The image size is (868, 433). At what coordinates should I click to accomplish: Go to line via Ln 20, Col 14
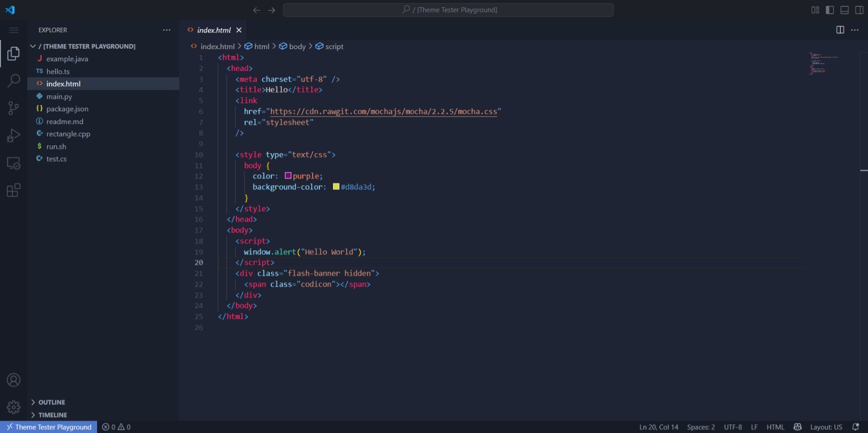coord(659,427)
